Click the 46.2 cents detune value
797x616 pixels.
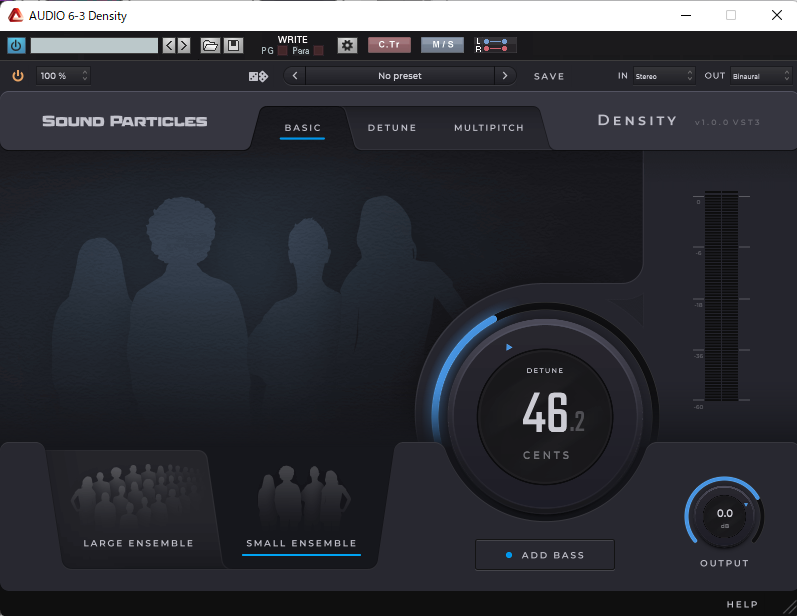[553, 413]
